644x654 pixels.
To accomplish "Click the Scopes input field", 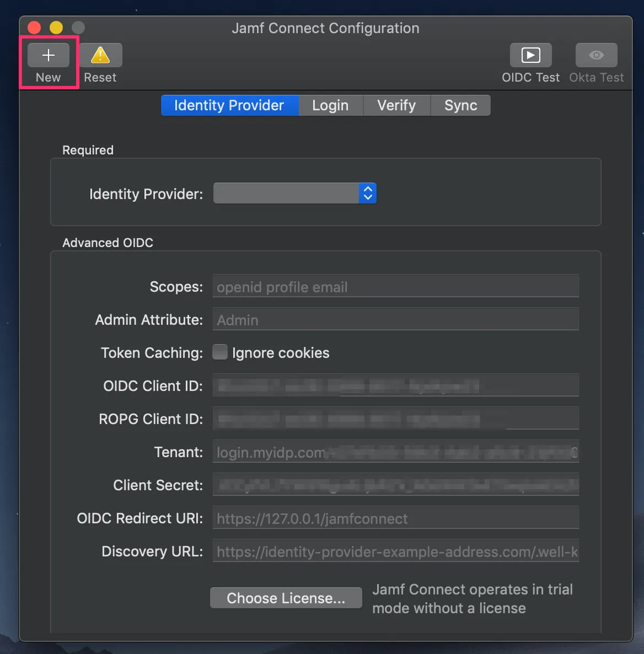I will coord(395,286).
